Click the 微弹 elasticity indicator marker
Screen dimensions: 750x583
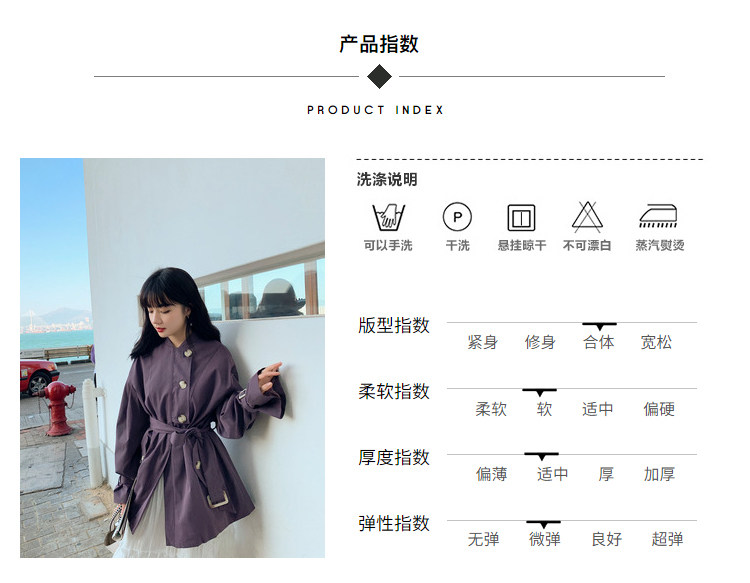pos(543,524)
